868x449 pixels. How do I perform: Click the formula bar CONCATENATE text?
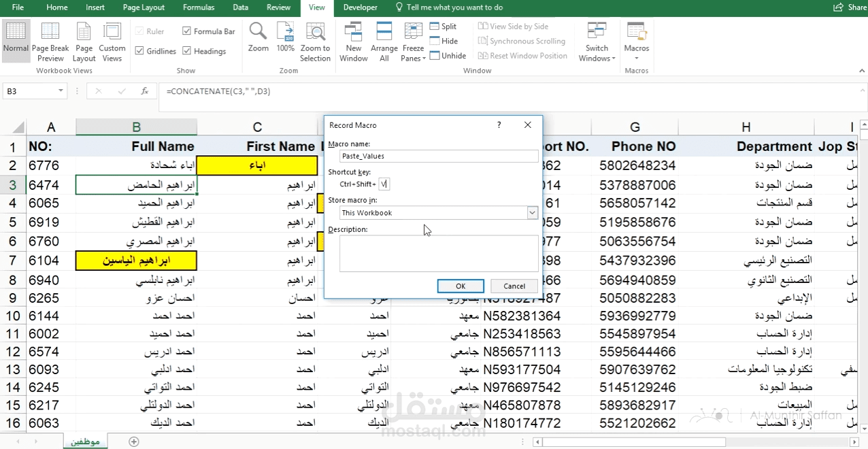tap(218, 91)
